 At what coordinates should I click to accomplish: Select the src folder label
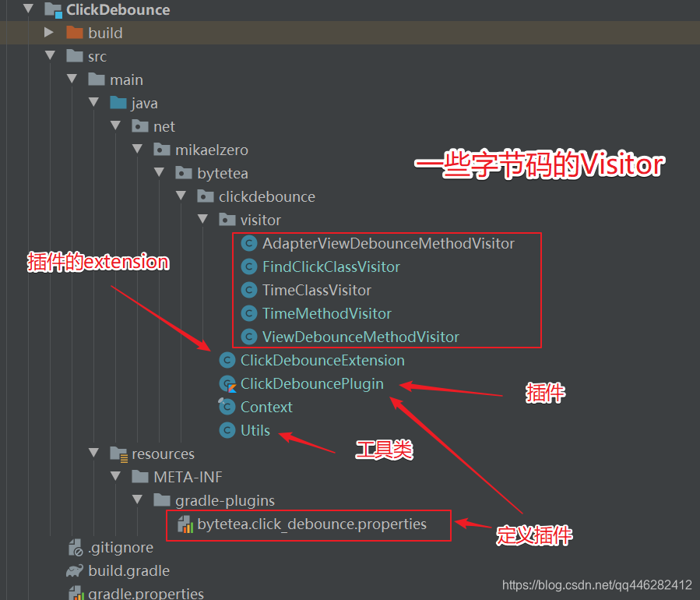[97, 56]
